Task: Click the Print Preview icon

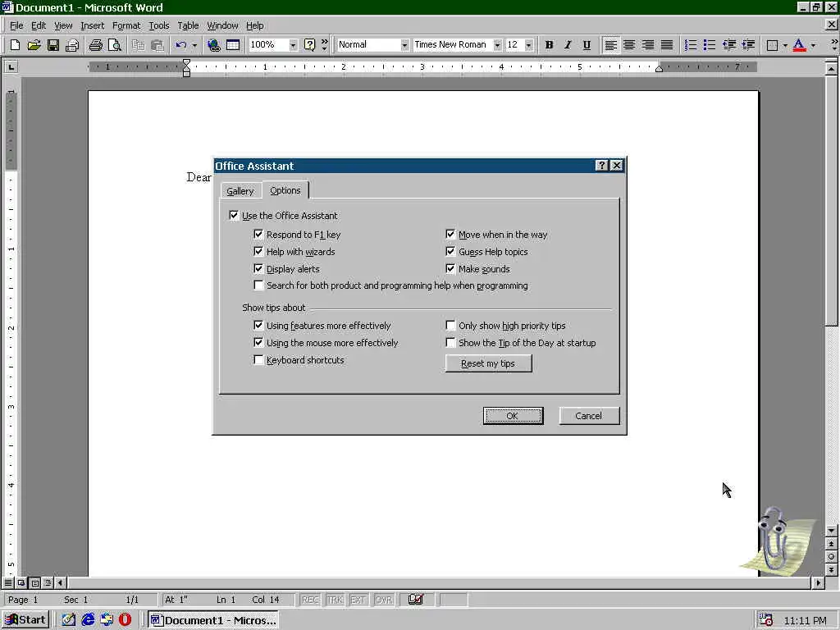Action: pyautogui.click(x=115, y=45)
